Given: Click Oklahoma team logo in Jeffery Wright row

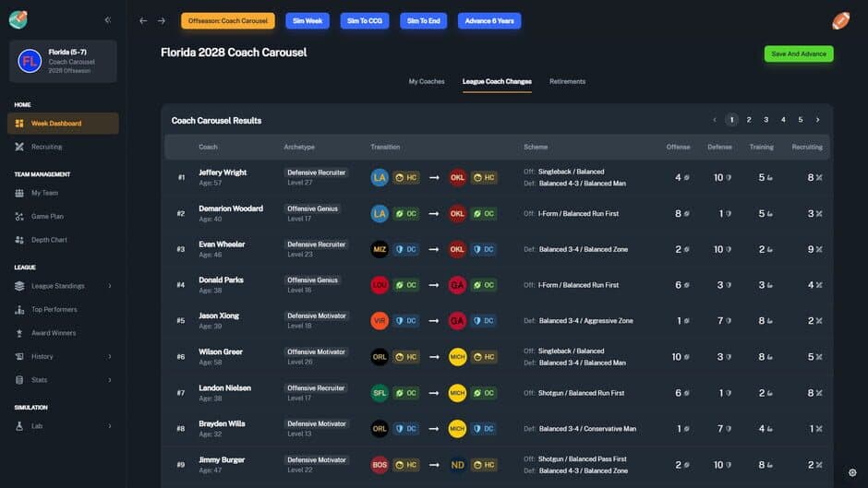Looking at the screenshot, I should tap(458, 177).
